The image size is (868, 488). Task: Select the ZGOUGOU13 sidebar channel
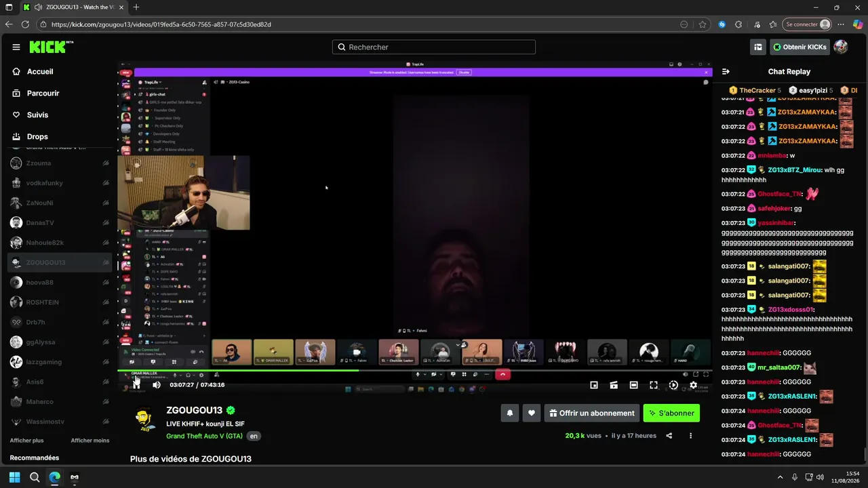tap(60, 262)
